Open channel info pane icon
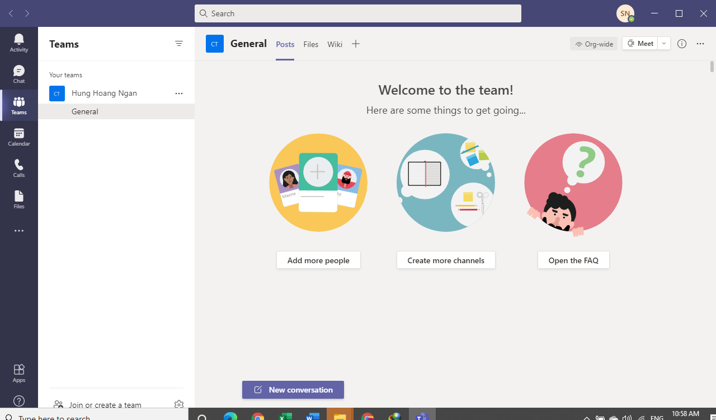 click(681, 44)
